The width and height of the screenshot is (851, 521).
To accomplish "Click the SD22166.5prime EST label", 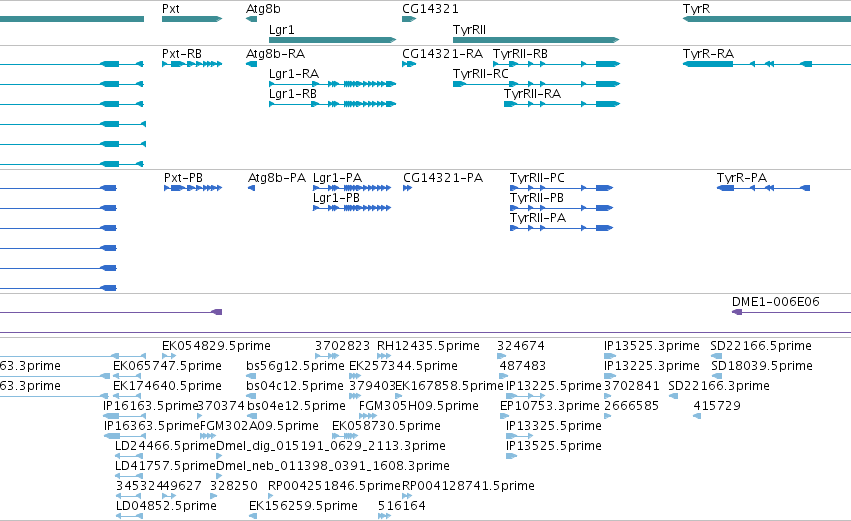I will (x=761, y=346).
